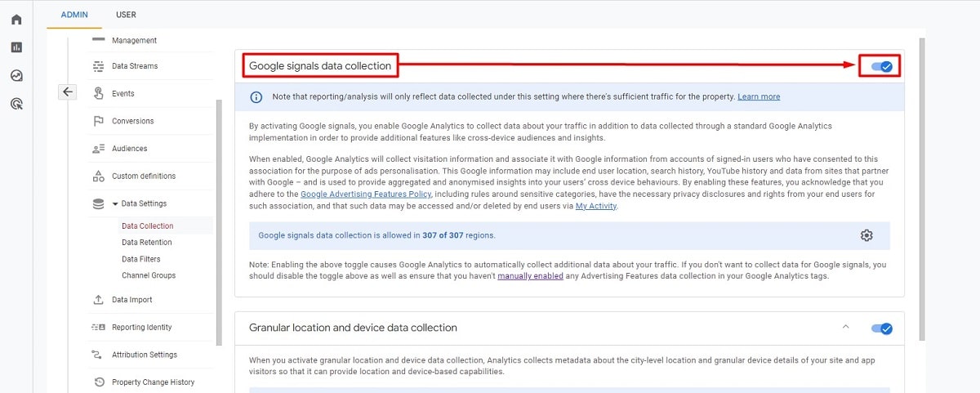Click the '307 of 307' regions text

[x=444, y=235]
